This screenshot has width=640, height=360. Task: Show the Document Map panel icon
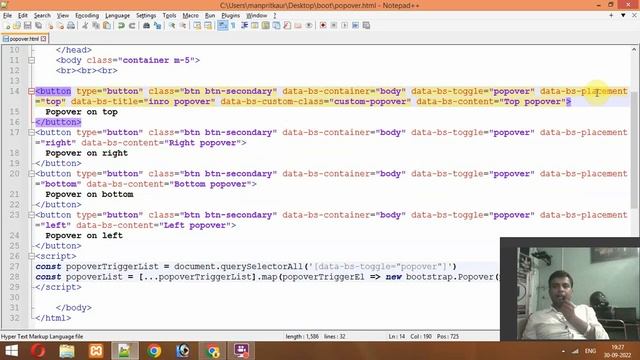pos(265,25)
